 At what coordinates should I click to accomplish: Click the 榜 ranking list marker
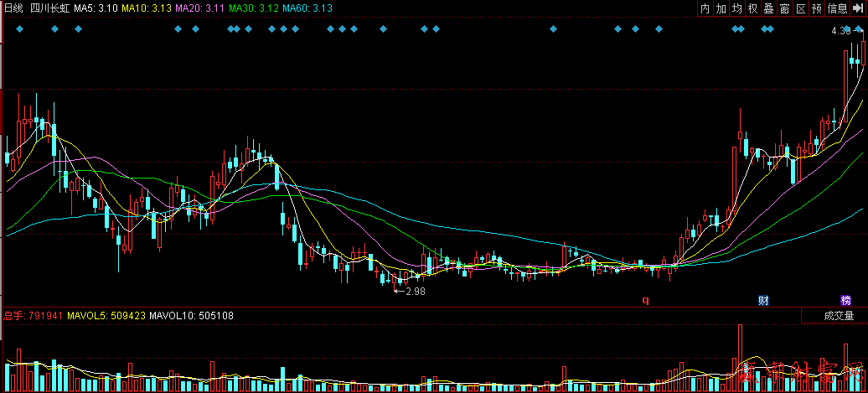846,300
